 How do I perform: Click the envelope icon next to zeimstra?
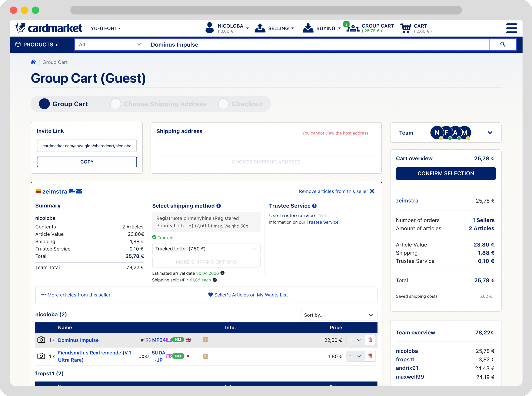coord(79,191)
